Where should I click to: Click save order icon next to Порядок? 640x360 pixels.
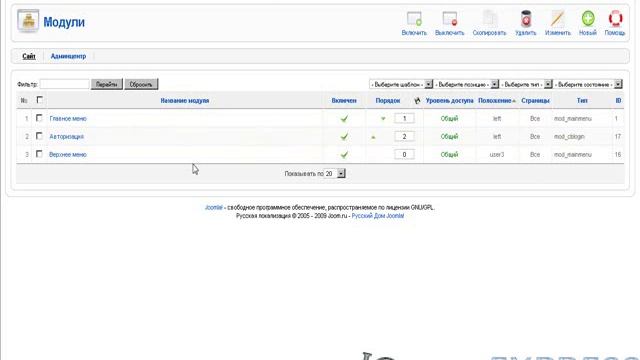tap(417, 100)
